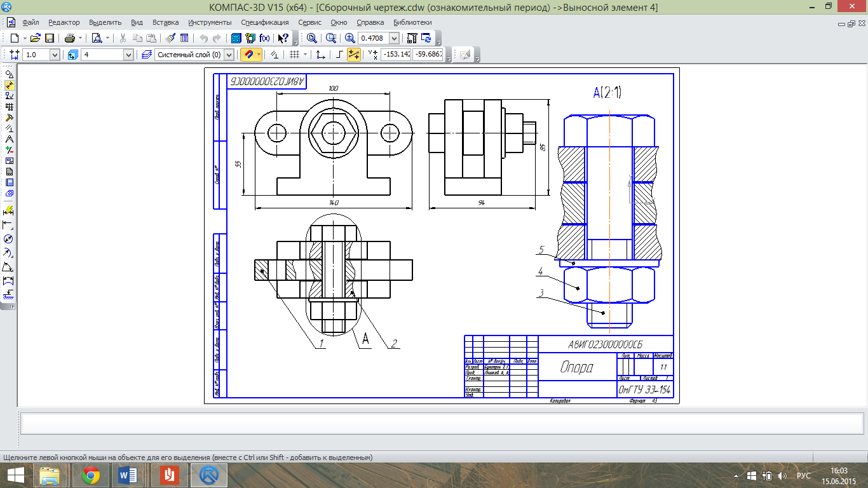
Task: Click the Print button
Action: [x=70, y=38]
